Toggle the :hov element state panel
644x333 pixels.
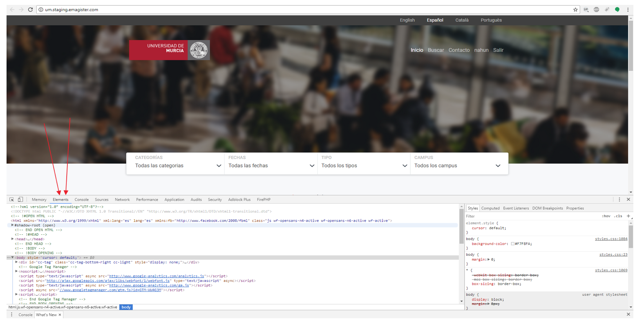coord(606,216)
